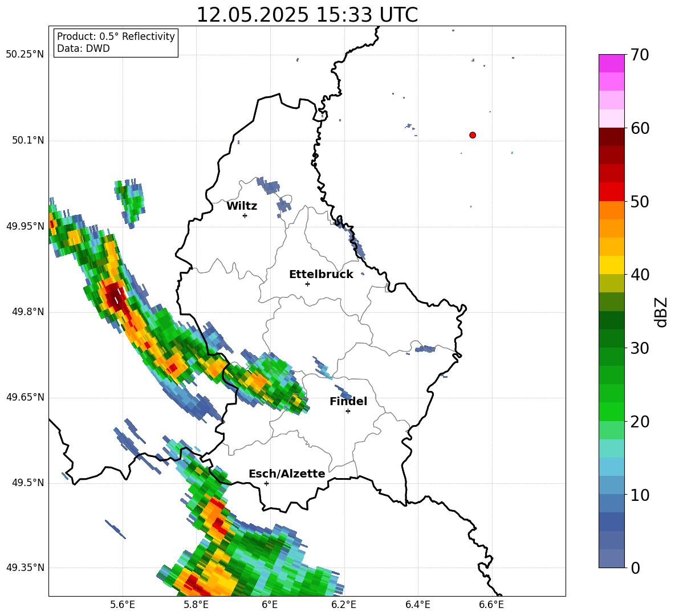Pick the bright red colorbar swatch above 50

click(x=611, y=191)
